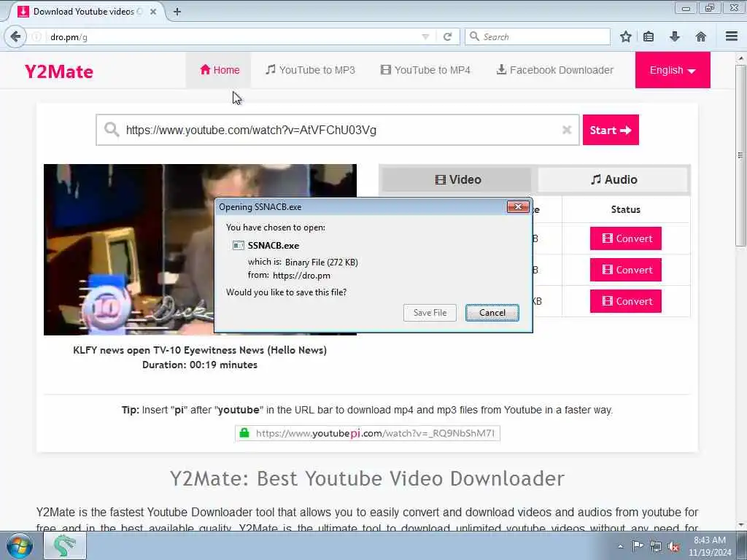
Task: Open the hamburger menu icon
Action: tap(732, 36)
